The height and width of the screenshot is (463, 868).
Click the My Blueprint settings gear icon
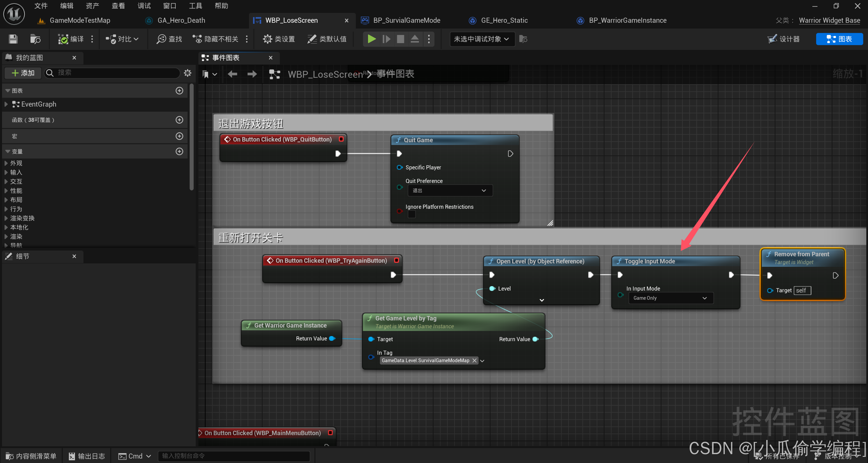188,73
